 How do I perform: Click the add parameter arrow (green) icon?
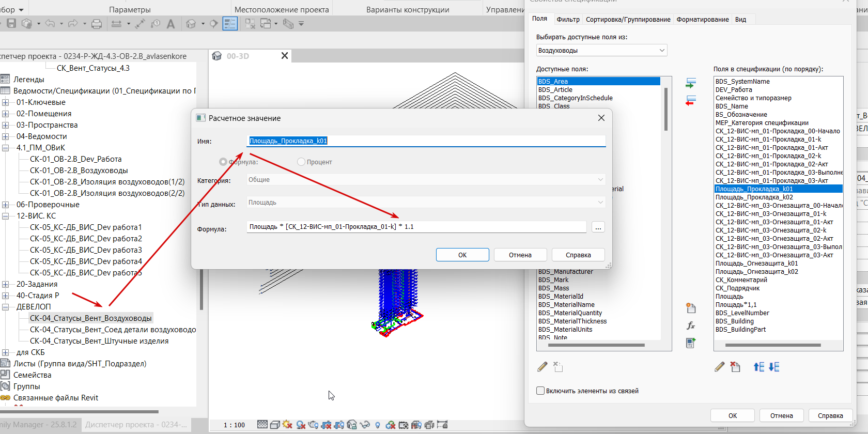691,83
